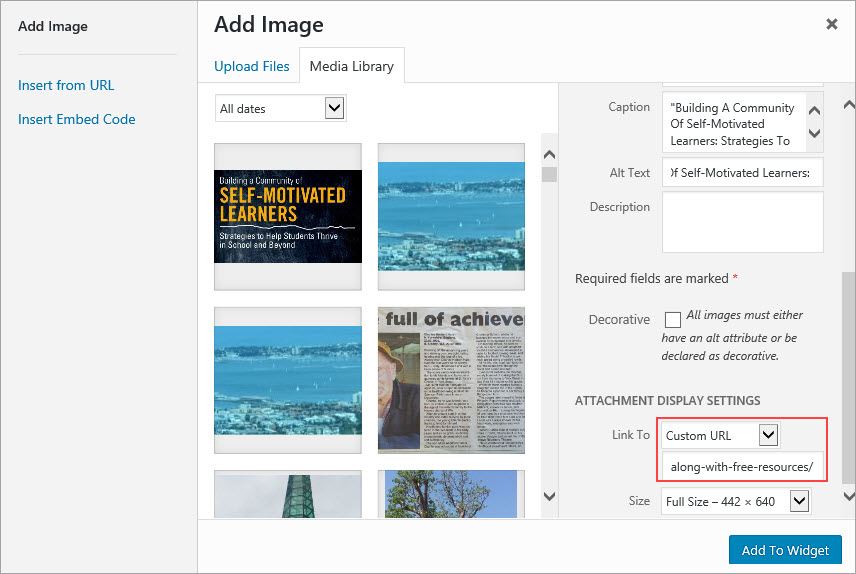Click the Insert Embed Code link
The height and width of the screenshot is (574, 856).
coord(76,119)
